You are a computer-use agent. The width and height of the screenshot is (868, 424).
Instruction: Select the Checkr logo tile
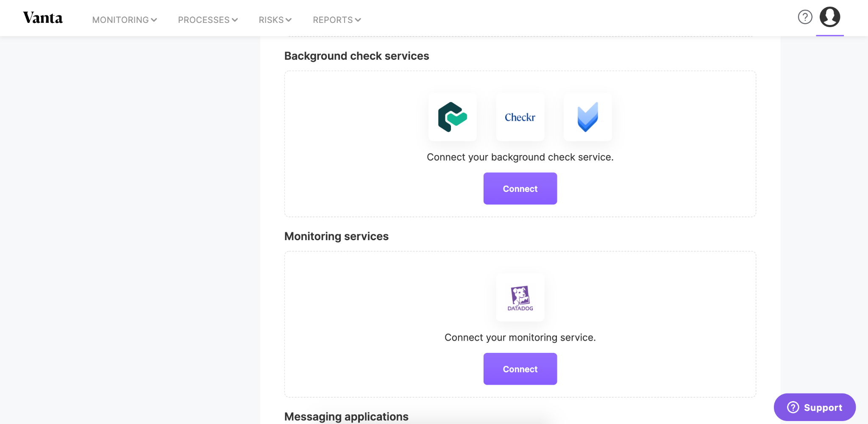click(520, 117)
